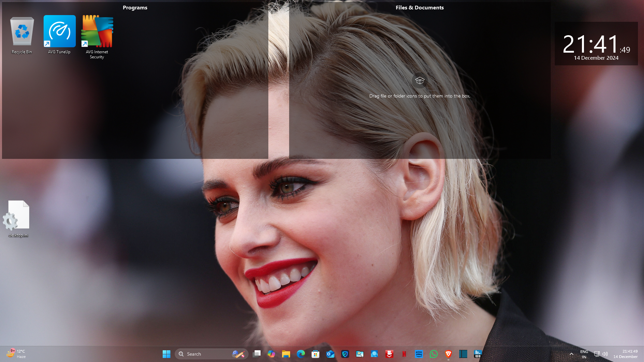Viewport: 644px width, 362px height.
Task: Click the 'Drag file or folder icons' hint text
Action: point(420,96)
